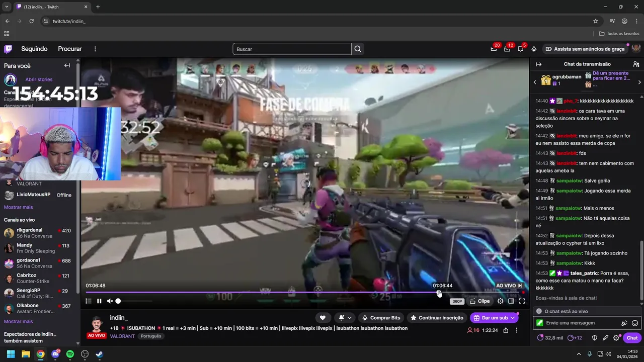Open the chapters list icon in player
Image resolution: width=644 pixels, height=362 pixels.
(x=89, y=301)
